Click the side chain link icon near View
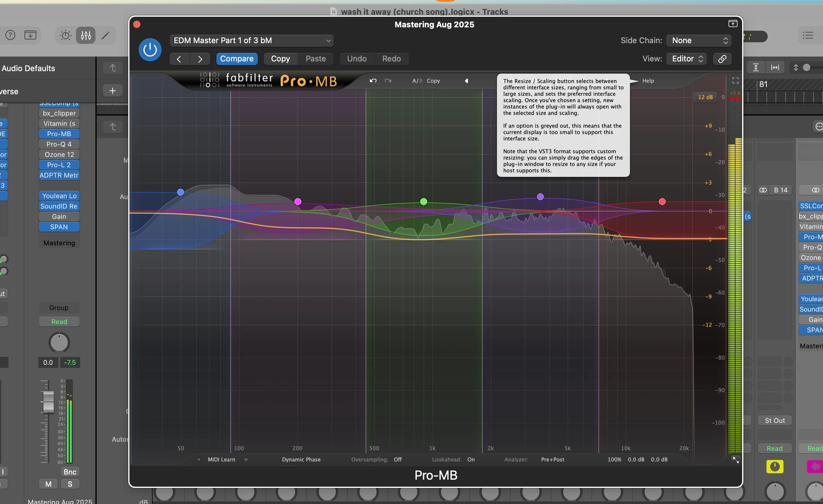 [x=722, y=58]
